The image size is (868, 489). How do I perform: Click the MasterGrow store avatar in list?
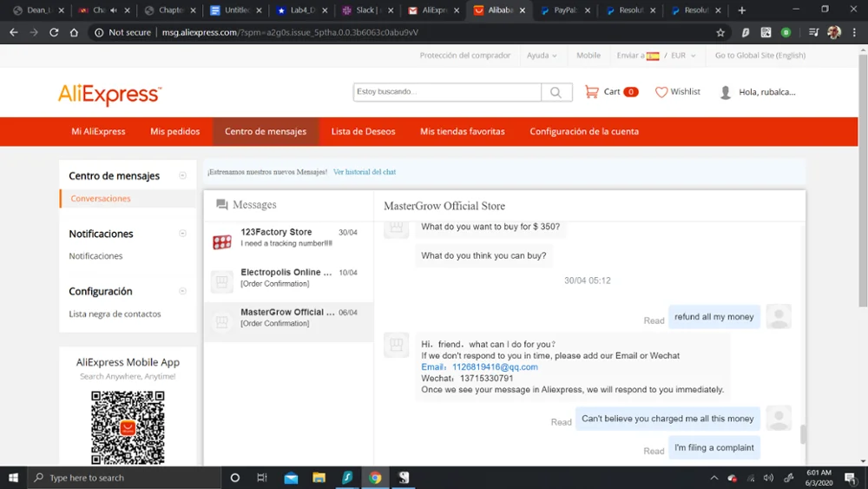click(222, 321)
